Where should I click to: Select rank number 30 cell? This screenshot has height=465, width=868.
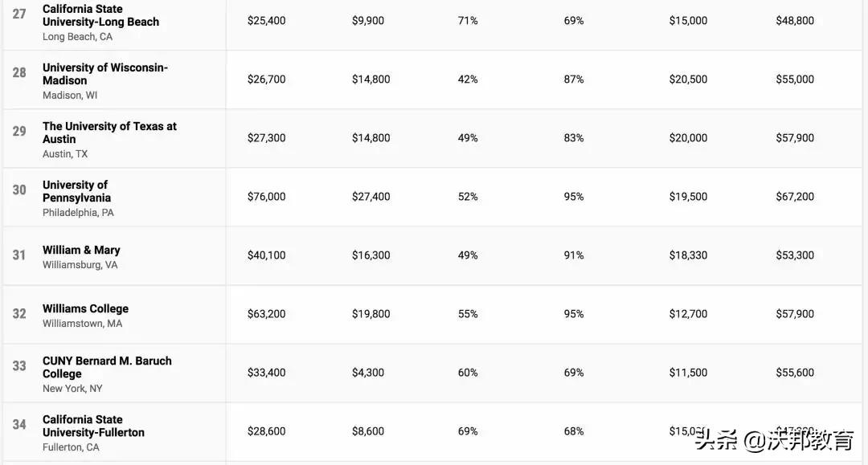click(x=19, y=190)
